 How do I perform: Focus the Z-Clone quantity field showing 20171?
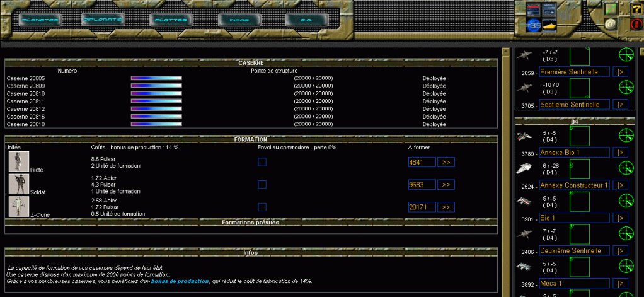coord(422,207)
